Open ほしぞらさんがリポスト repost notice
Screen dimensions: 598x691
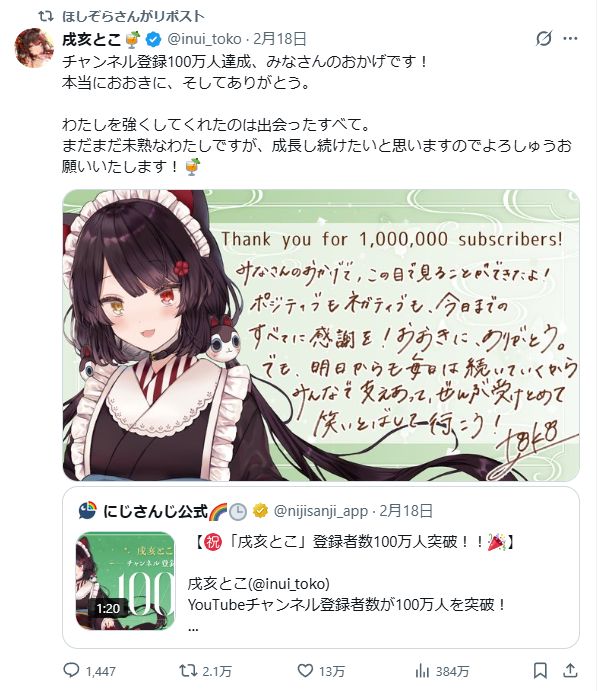pos(133,17)
